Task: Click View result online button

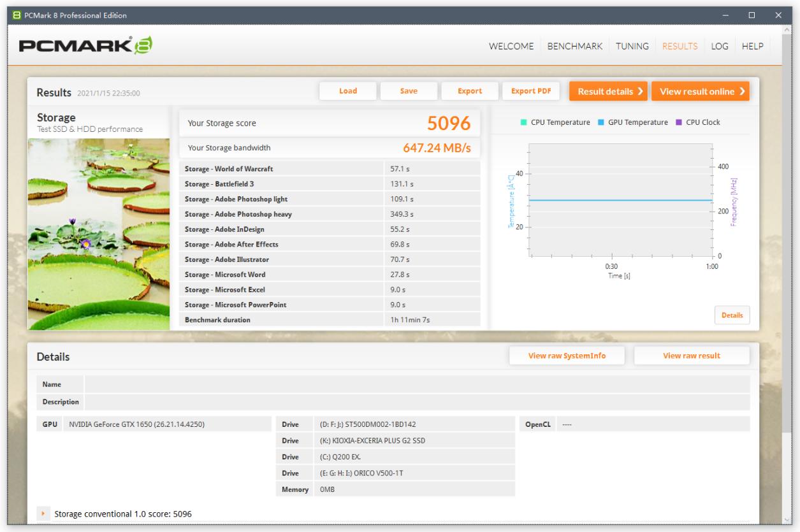Action: (701, 91)
